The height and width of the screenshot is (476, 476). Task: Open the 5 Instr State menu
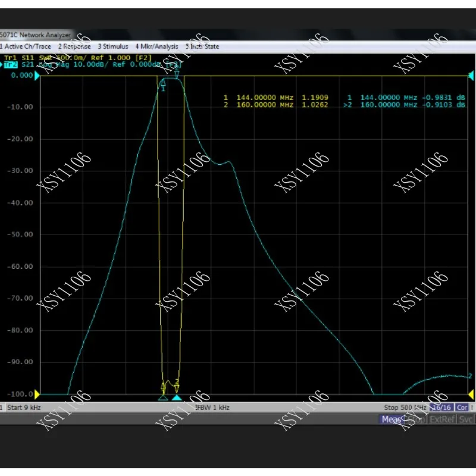tap(202, 46)
